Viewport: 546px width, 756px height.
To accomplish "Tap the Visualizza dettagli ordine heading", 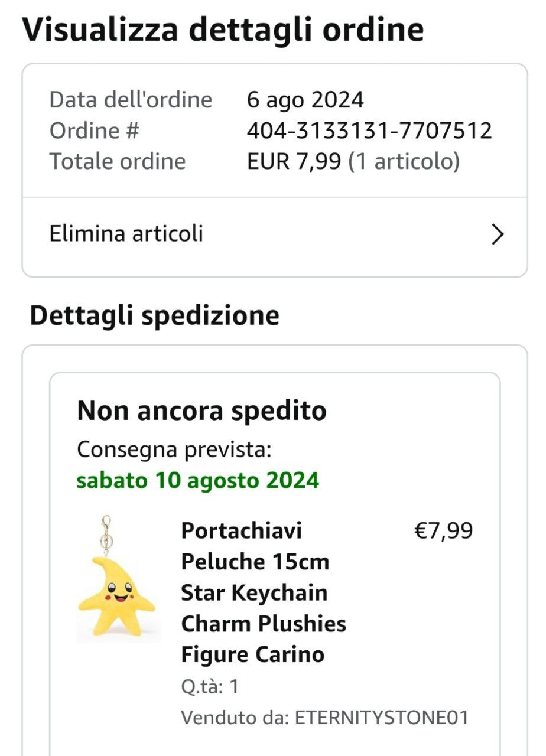I will point(223,30).
